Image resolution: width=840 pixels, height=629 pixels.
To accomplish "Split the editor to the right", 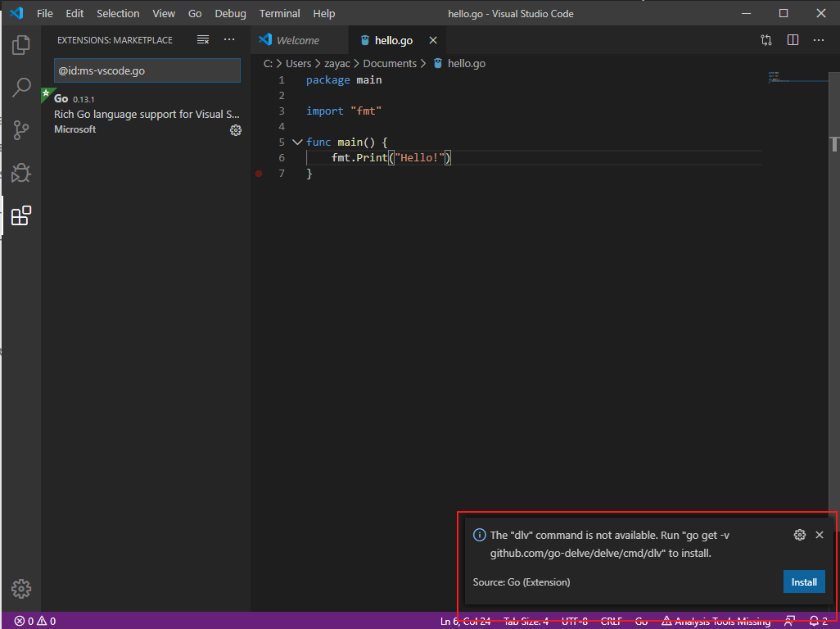I will (793, 40).
